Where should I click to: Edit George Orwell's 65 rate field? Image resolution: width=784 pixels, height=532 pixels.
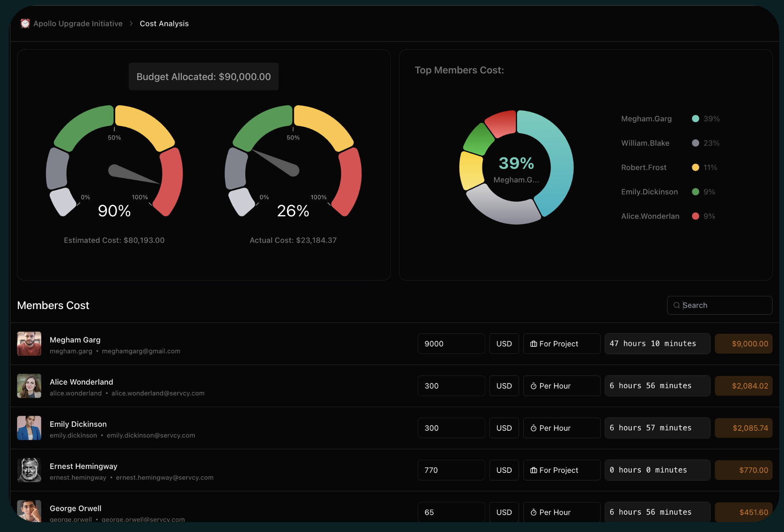click(451, 512)
